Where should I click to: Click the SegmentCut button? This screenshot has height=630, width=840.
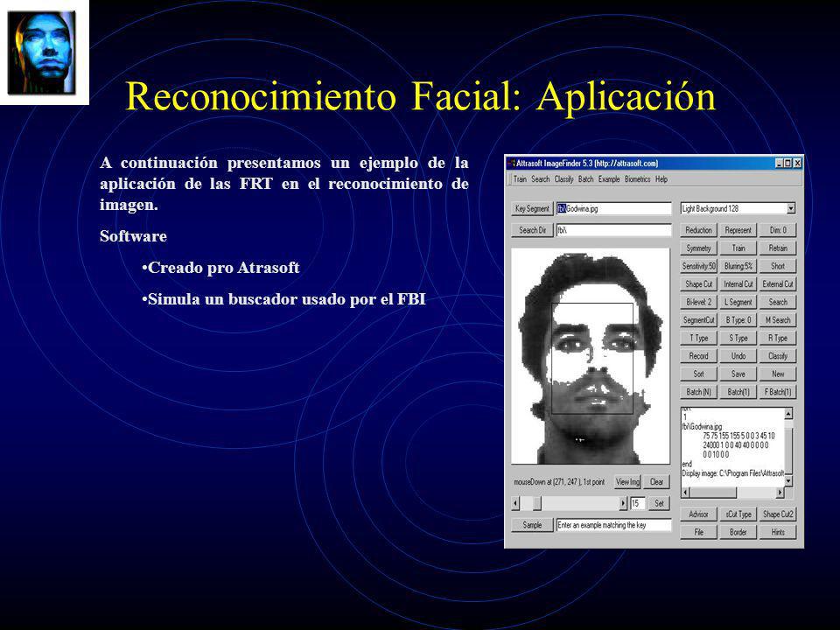click(698, 320)
